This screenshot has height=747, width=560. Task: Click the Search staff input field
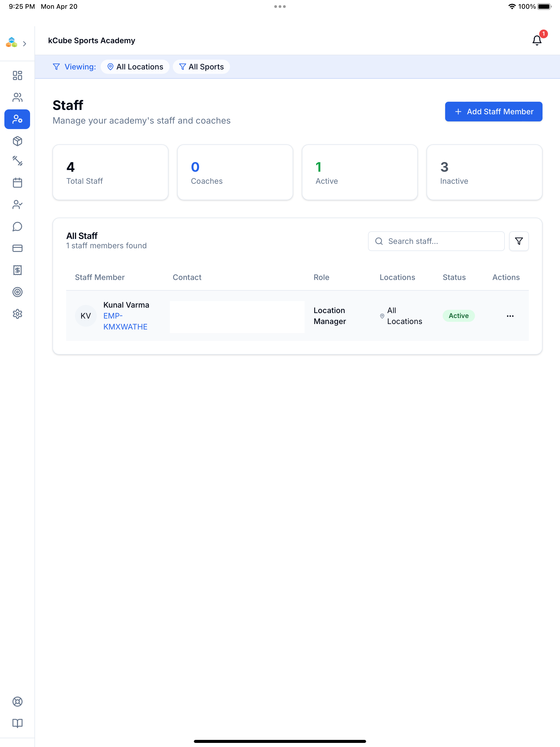(x=436, y=241)
